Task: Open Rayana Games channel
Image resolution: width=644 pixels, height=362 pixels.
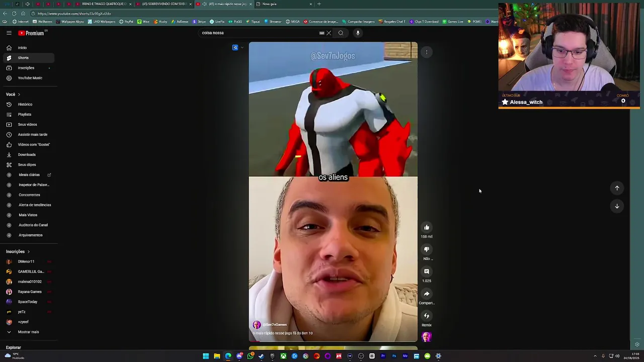Action: 30,292
